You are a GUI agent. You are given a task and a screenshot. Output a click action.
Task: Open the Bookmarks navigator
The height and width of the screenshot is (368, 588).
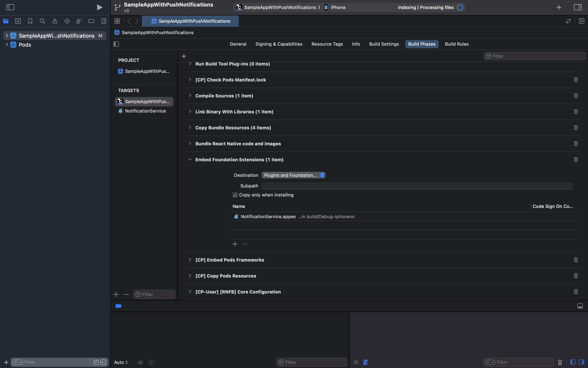30,21
